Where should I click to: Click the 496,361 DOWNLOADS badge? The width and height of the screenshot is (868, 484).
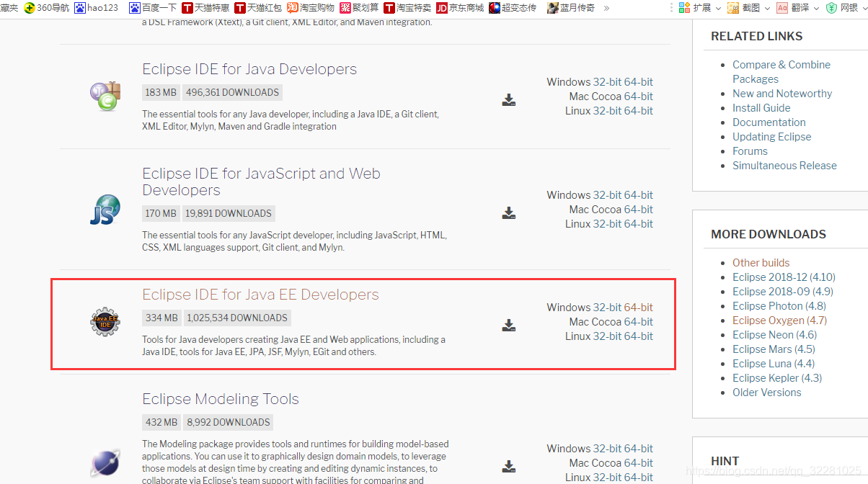pos(232,92)
